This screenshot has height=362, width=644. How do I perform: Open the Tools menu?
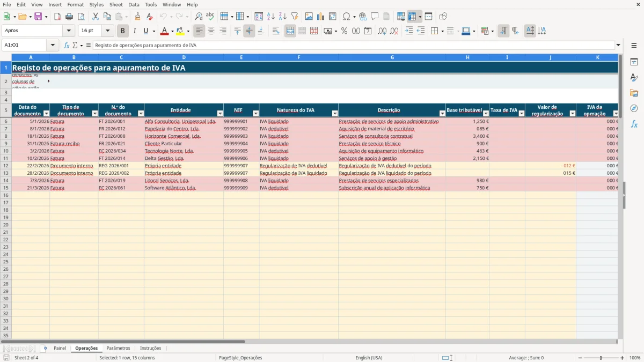click(151, 4)
